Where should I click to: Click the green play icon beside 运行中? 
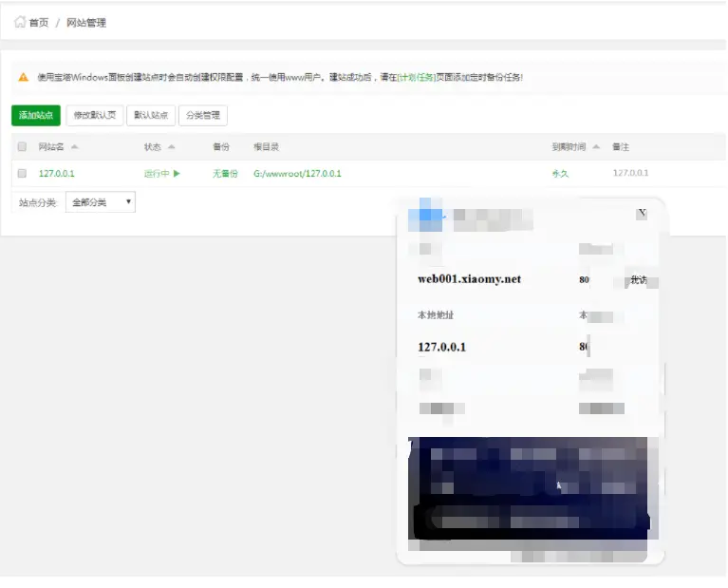point(177,174)
